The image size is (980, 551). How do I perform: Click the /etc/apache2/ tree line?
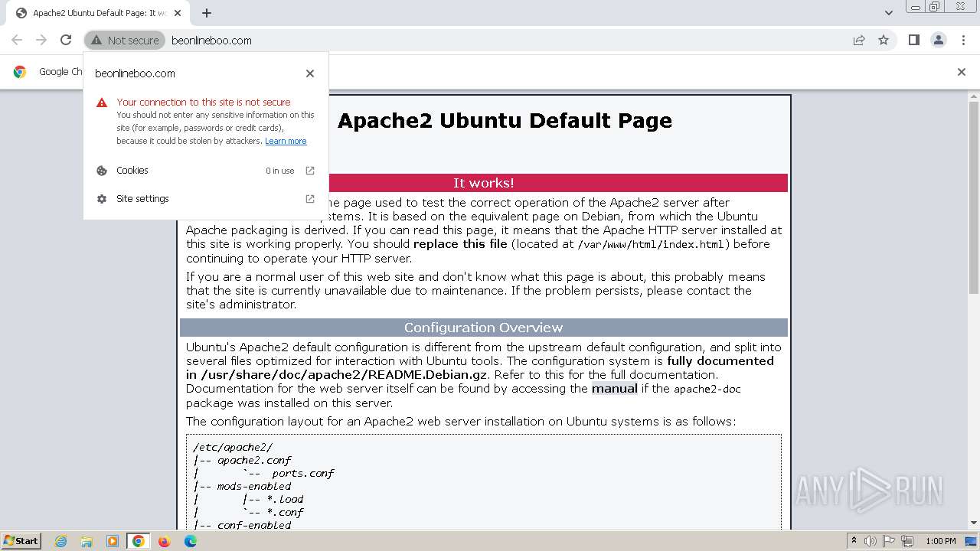[x=233, y=447]
